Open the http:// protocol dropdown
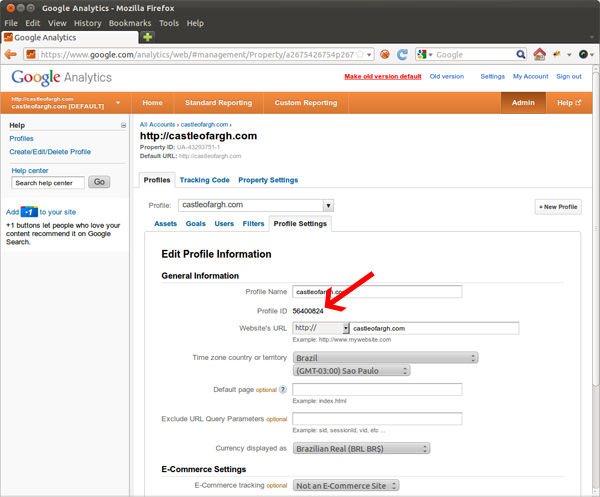The image size is (600, 497). coord(321,328)
